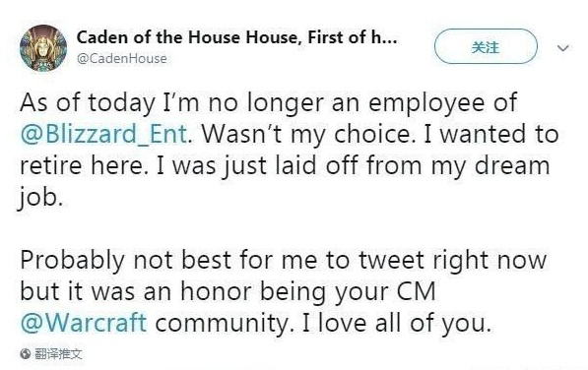Follow the account with the 关注 button
This screenshot has height=370, width=588.
pos(486,46)
